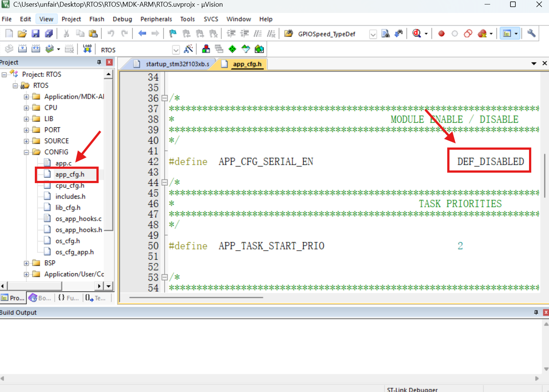Collapse the comment block at line 44
This screenshot has width=549, height=392.
(x=164, y=182)
